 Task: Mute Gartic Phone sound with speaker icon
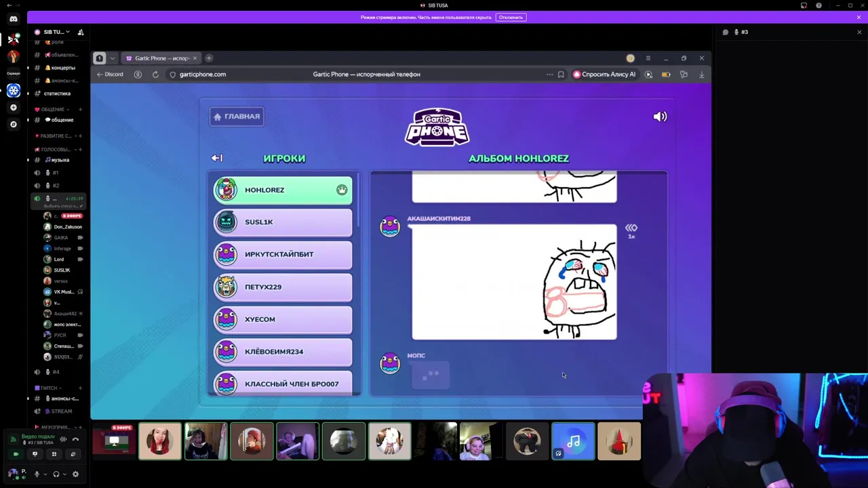tap(660, 117)
